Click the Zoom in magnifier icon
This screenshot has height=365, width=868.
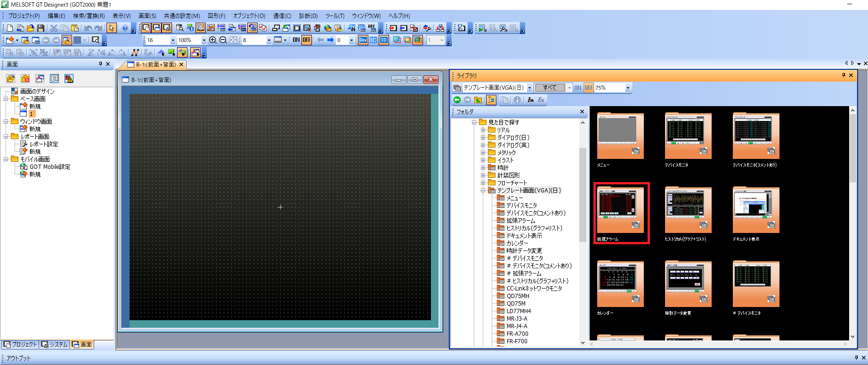pos(213,40)
